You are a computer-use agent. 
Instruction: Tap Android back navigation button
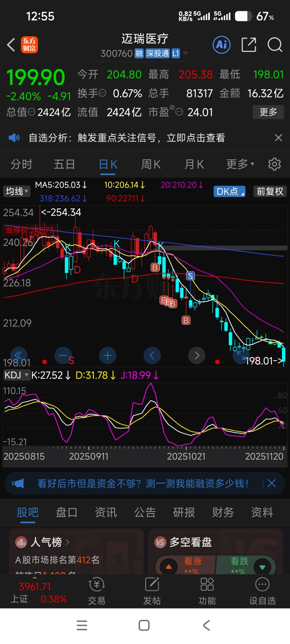click(207, 625)
